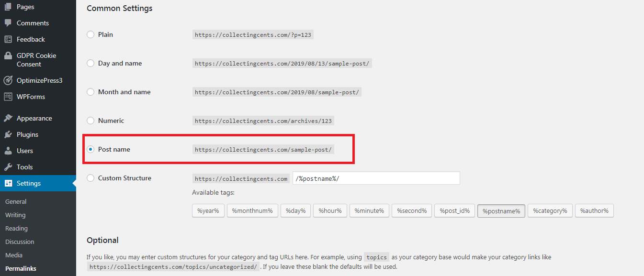Go to Media settings submenu
This screenshot has width=644, height=276.
point(14,255)
